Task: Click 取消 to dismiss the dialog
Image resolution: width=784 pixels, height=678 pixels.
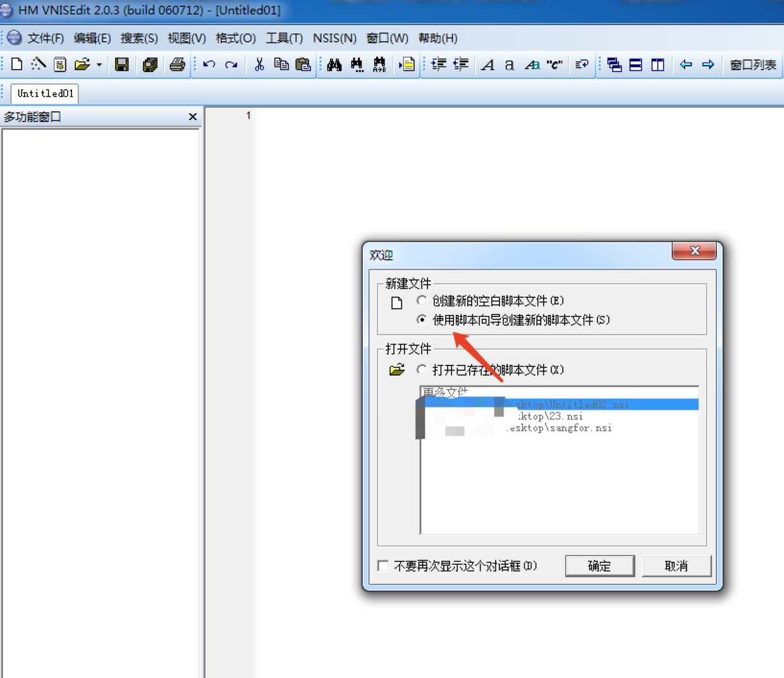Action: click(x=676, y=565)
